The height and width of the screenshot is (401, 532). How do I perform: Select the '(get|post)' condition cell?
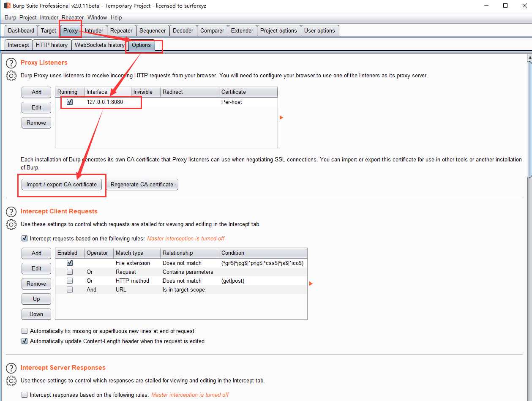(263, 281)
